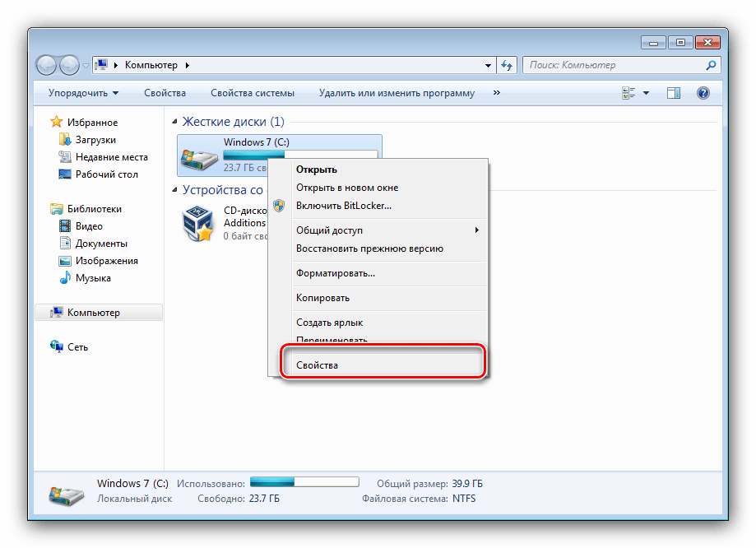The image size is (756, 548).
Task: Click the C: drive usage bar in file list
Action: click(300, 155)
